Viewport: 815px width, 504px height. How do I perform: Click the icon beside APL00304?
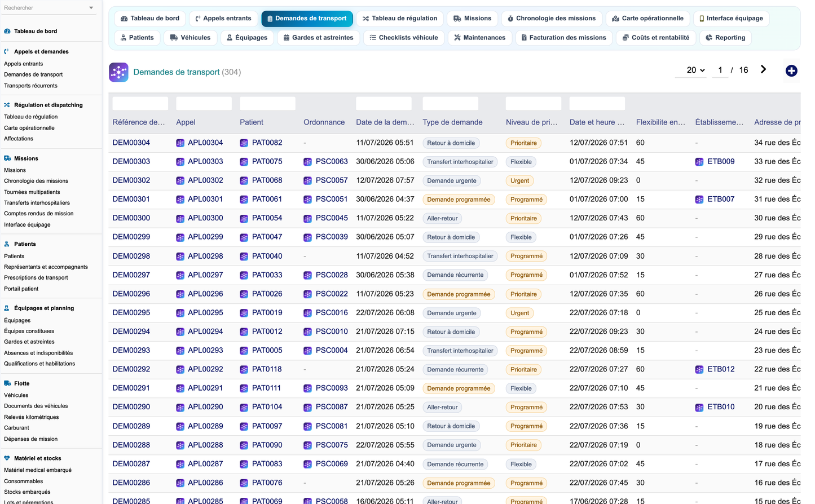pyautogui.click(x=180, y=143)
